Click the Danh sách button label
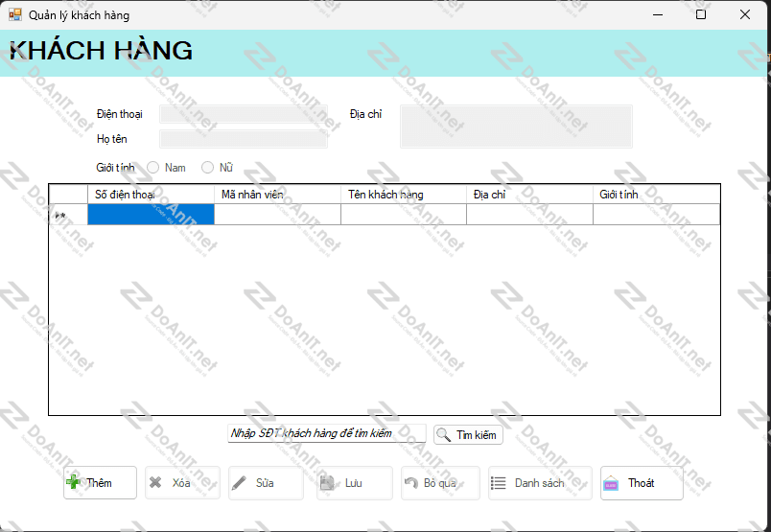 point(539,483)
